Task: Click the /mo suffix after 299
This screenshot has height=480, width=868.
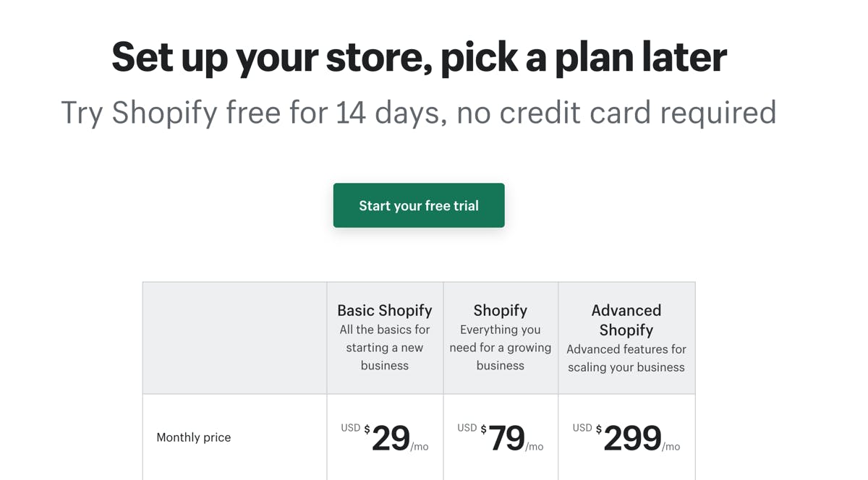Action: pyautogui.click(x=671, y=447)
